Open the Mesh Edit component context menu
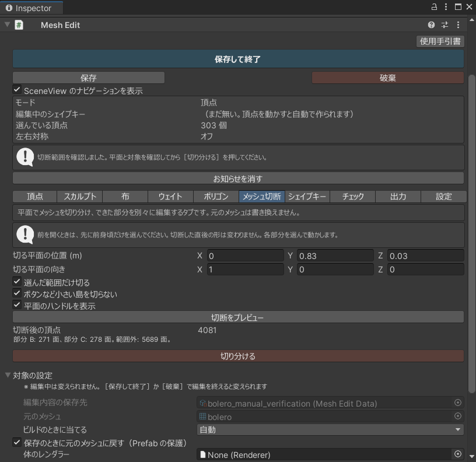Image resolution: width=476 pixels, height=462 pixels. (458, 25)
